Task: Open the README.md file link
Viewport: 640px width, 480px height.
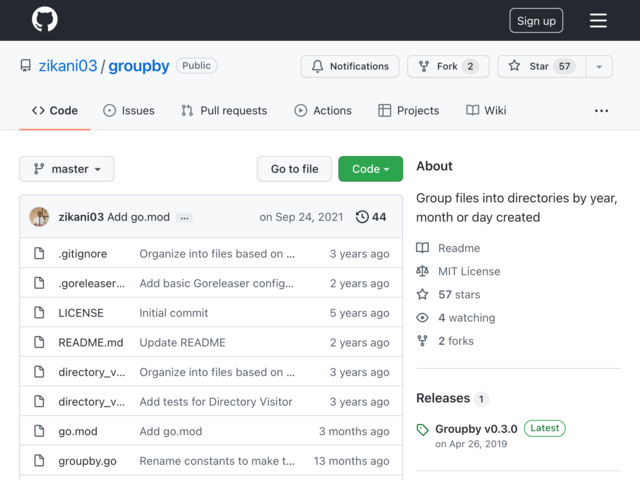Action: [91, 342]
